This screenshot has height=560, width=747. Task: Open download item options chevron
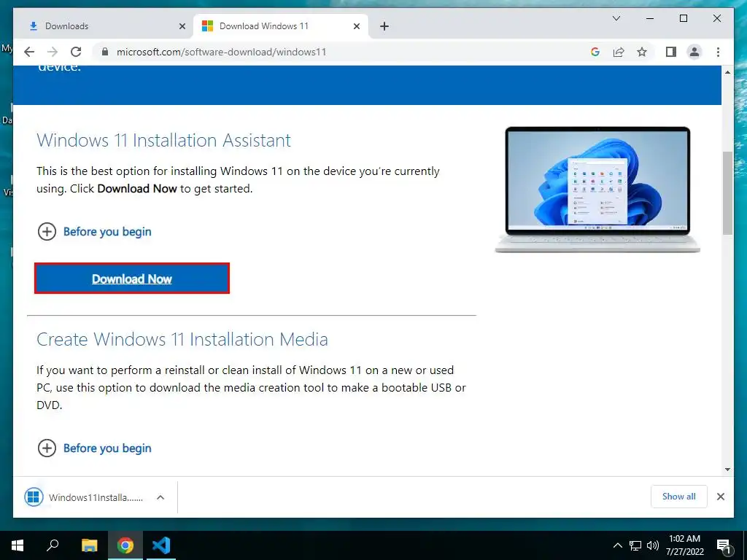click(x=160, y=497)
